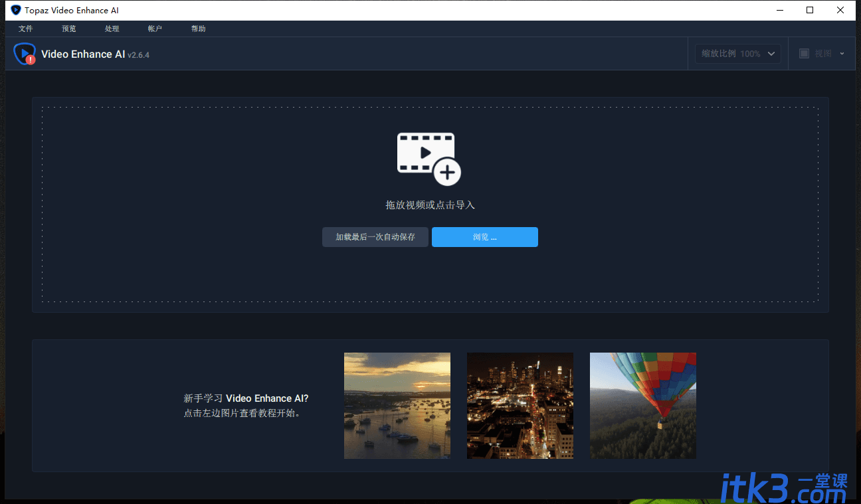Open the 文件 menu
861x504 pixels.
[26, 29]
